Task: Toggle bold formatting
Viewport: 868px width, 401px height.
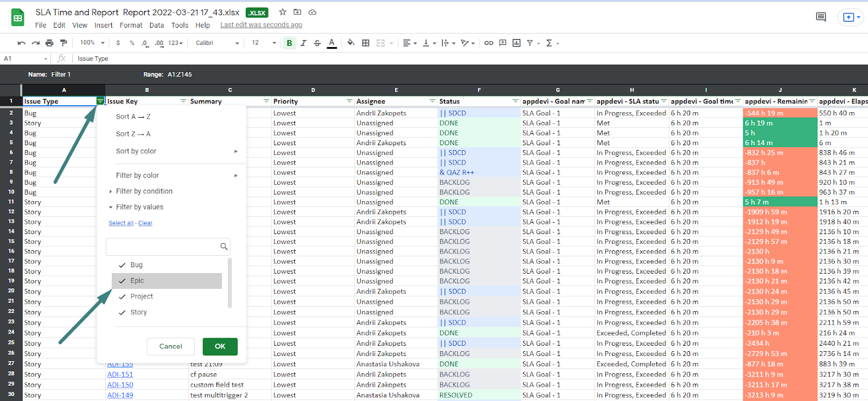Action: tap(289, 43)
